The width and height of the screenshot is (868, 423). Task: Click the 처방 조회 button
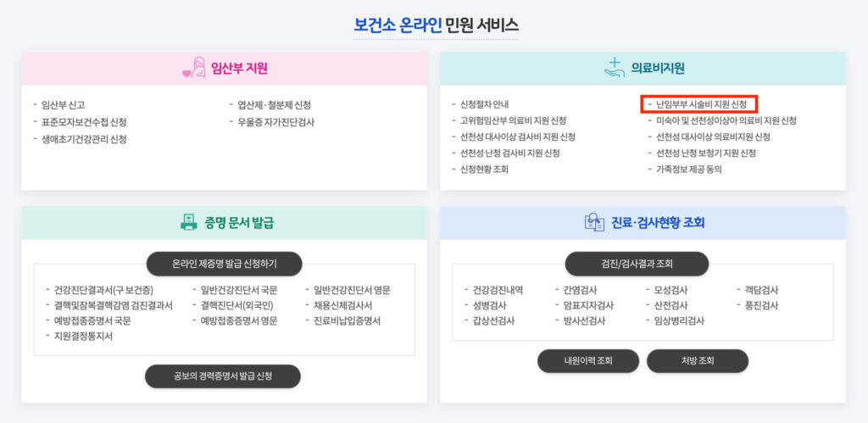click(x=698, y=361)
